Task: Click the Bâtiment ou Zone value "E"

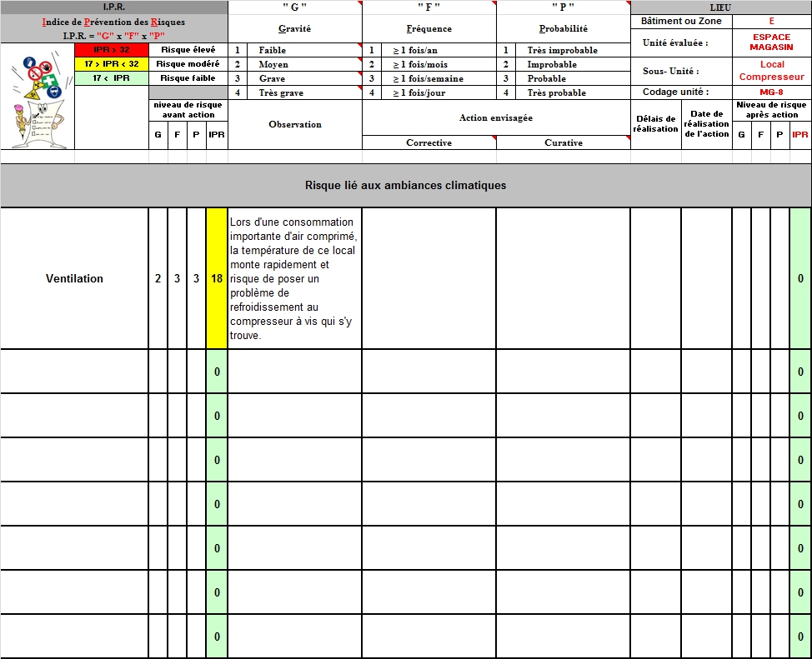Action: (x=771, y=21)
